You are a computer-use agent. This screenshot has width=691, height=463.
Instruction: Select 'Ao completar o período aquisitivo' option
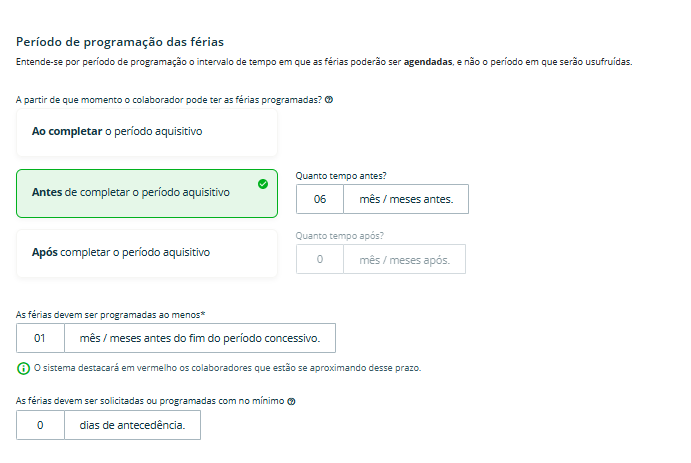(146, 132)
